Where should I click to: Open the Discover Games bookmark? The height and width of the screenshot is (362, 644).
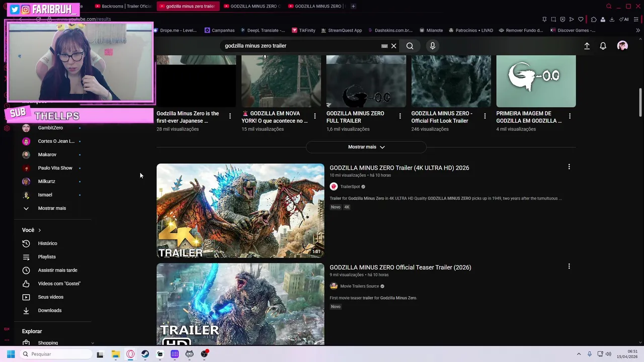tap(573, 30)
